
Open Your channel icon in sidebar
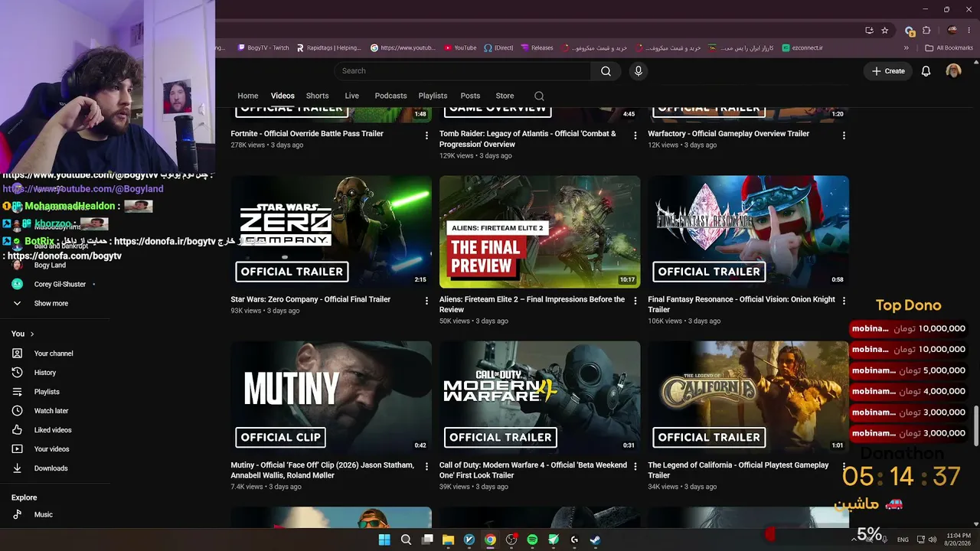(x=17, y=354)
